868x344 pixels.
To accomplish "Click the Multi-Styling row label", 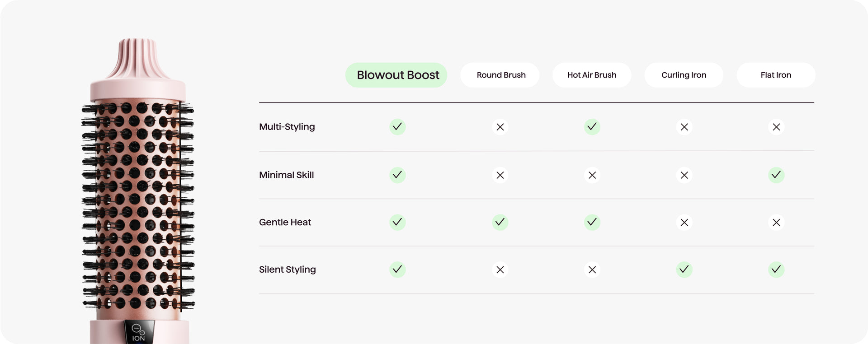I will (287, 127).
